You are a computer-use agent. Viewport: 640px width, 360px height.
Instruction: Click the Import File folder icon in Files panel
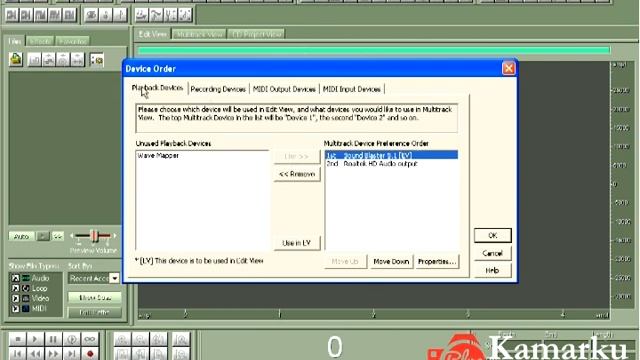[x=16, y=60]
